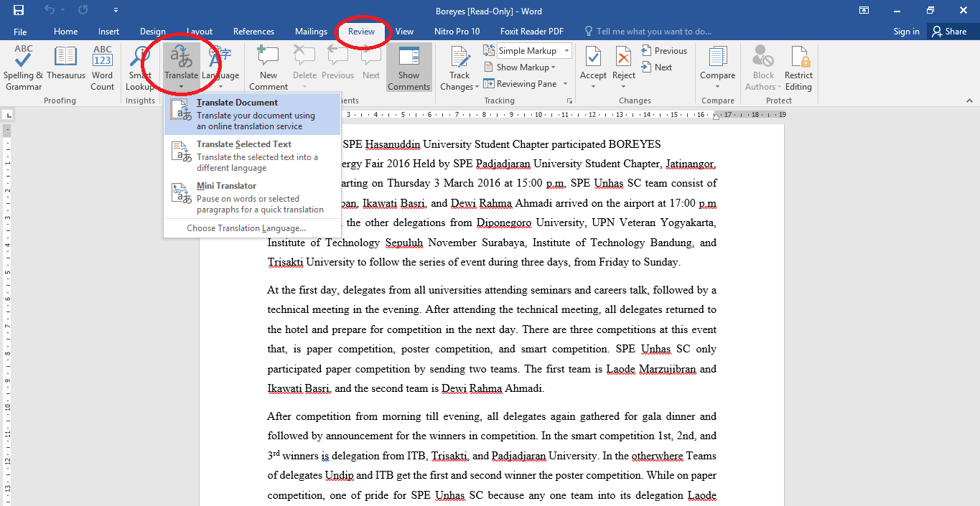
Task: Switch to the Mailings tab
Action: point(312,32)
